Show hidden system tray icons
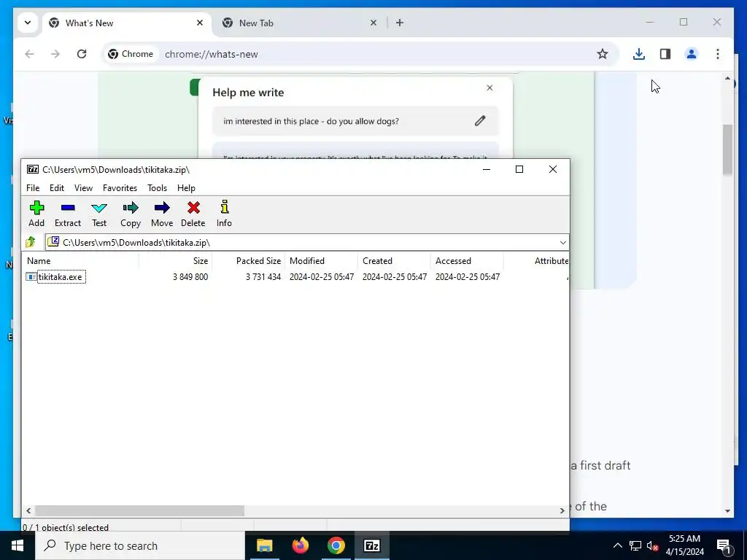Viewport: 747px width, 560px height. pyautogui.click(x=617, y=545)
